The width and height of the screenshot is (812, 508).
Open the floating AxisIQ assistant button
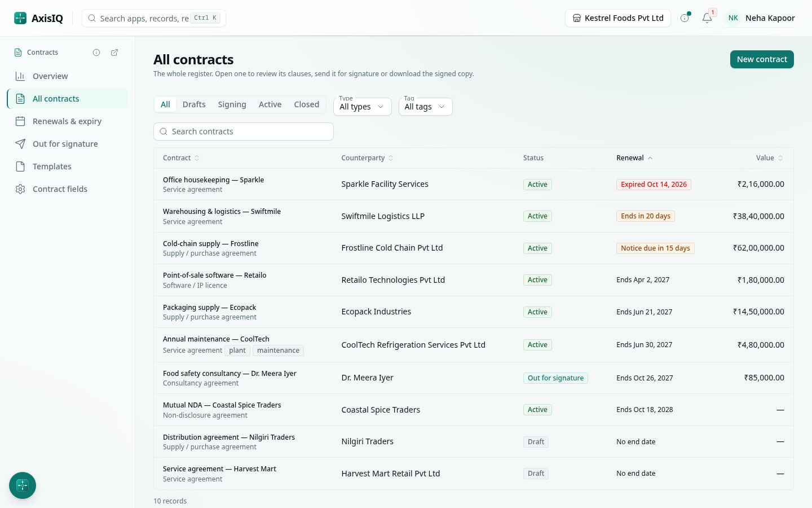23,485
